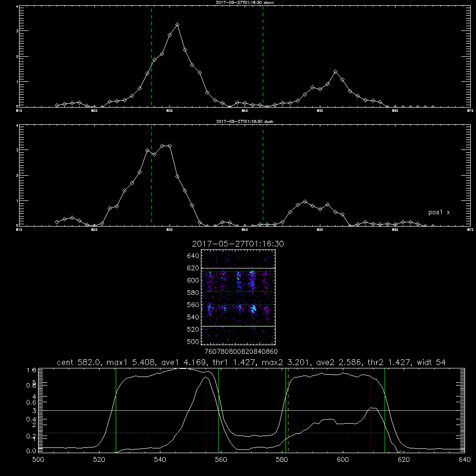Click the "580" y-axis label beside the spectral image
This screenshot has width=476, height=476.
coord(193,293)
